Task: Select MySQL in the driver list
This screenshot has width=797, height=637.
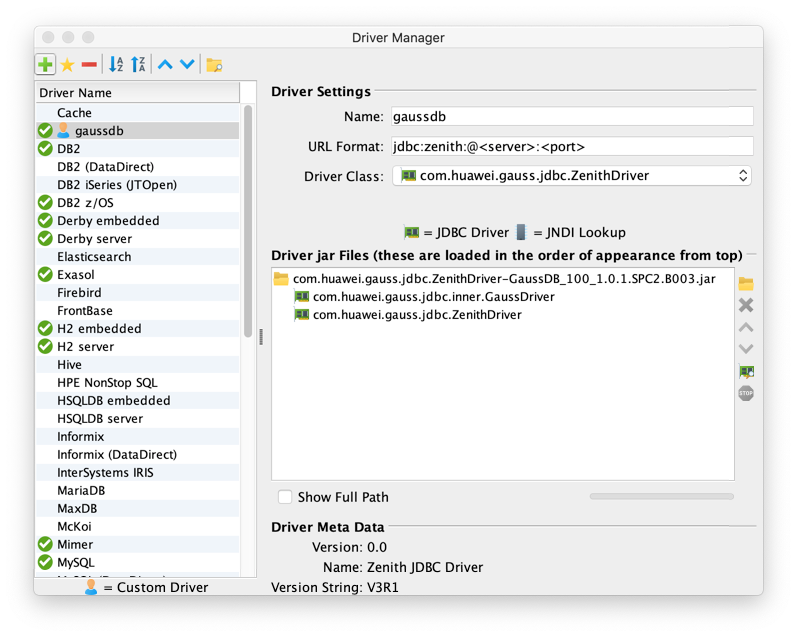Action: (x=76, y=563)
